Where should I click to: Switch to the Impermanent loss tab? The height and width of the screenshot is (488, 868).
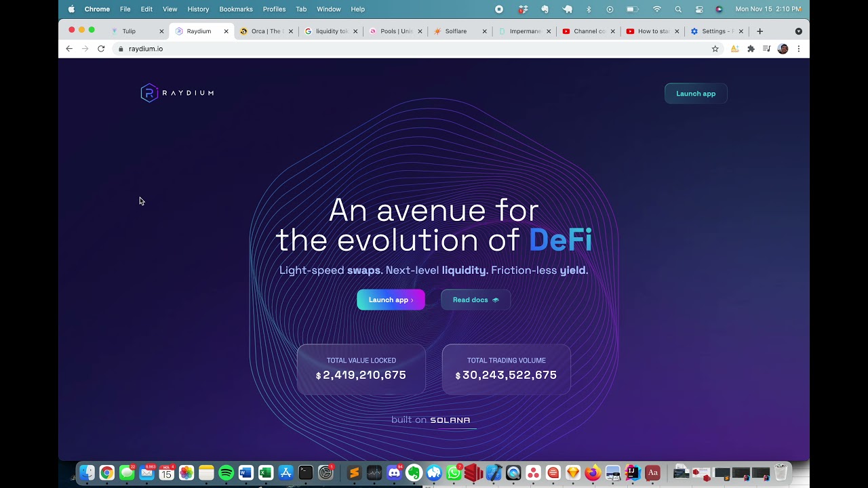click(x=524, y=31)
